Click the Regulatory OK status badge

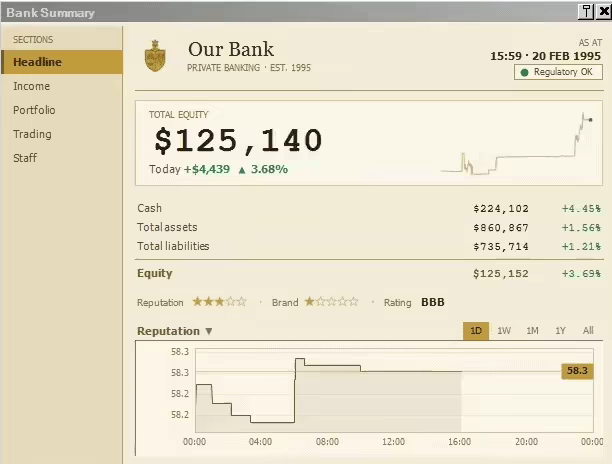point(558,72)
